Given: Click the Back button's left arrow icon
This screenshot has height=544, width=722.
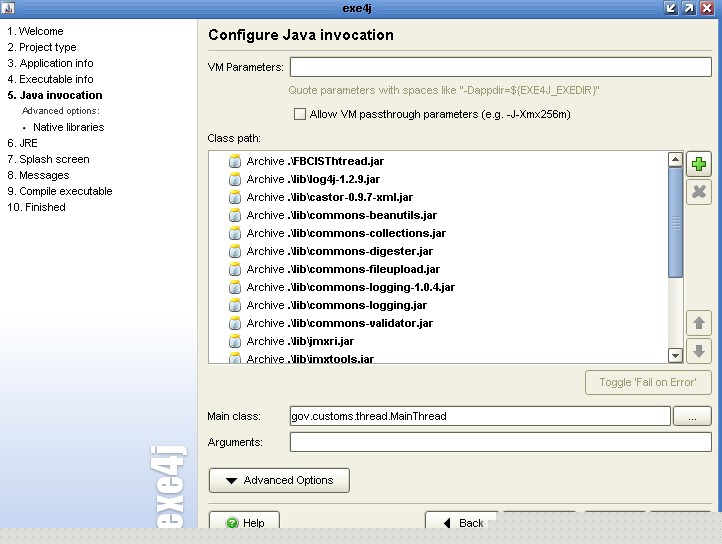Looking at the screenshot, I should click(447, 523).
